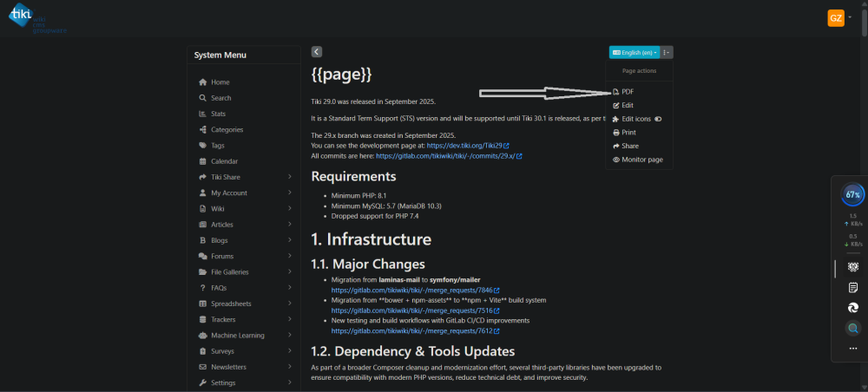Click the Settings wrench icon
This screenshot has height=392, width=868.
[202, 383]
